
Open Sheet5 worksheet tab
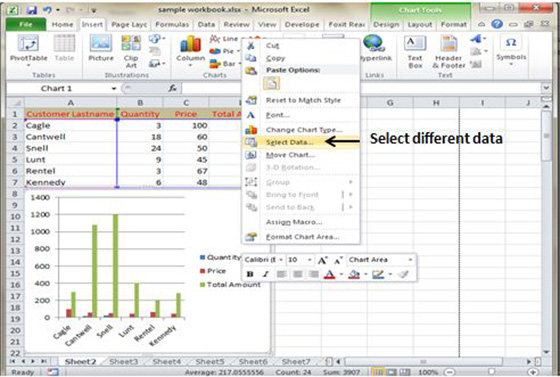pyautogui.click(x=210, y=361)
